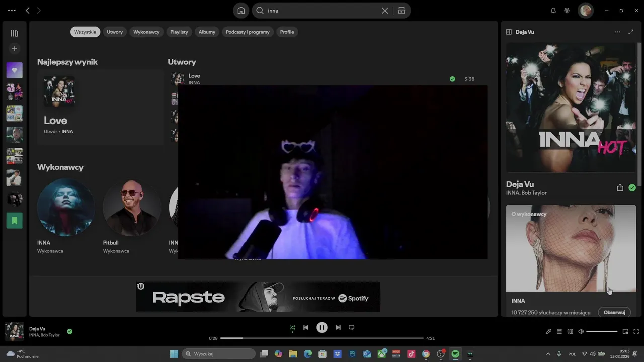Select the Albumy filter
Image resolution: width=644 pixels, height=362 pixels.
pyautogui.click(x=207, y=32)
